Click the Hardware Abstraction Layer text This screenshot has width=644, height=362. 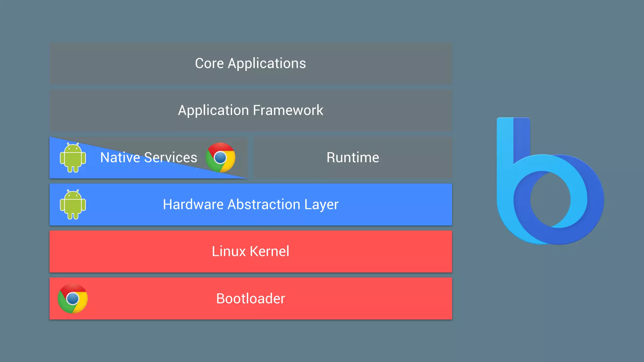click(x=251, y=205)
